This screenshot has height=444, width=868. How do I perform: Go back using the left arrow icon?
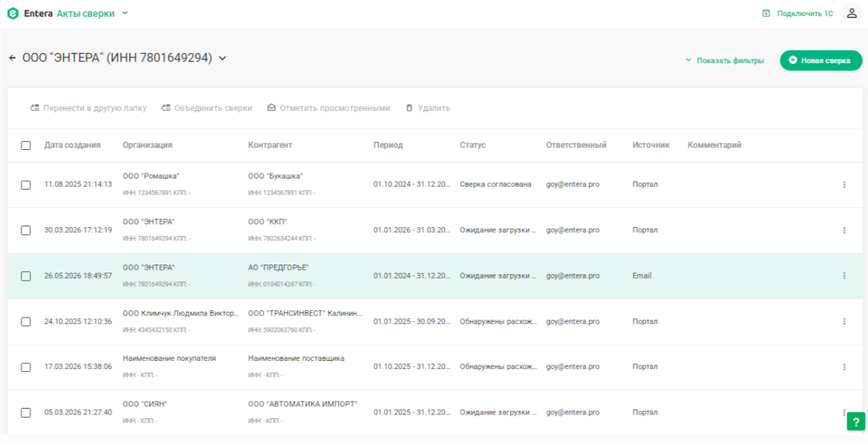(12, 58)
